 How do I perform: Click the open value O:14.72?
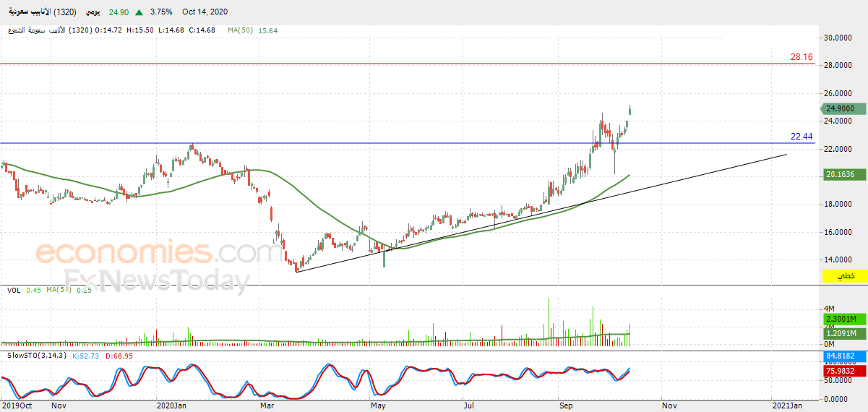108,30
